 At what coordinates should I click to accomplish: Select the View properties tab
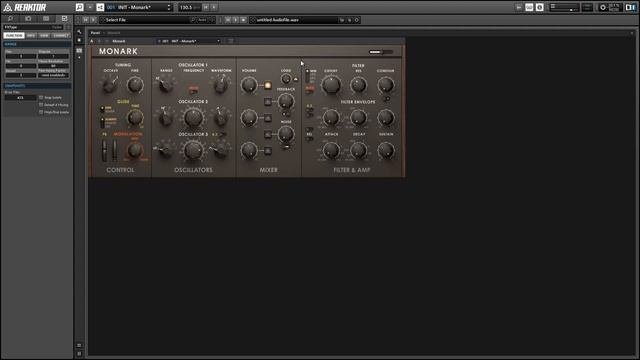pos(44,36)
